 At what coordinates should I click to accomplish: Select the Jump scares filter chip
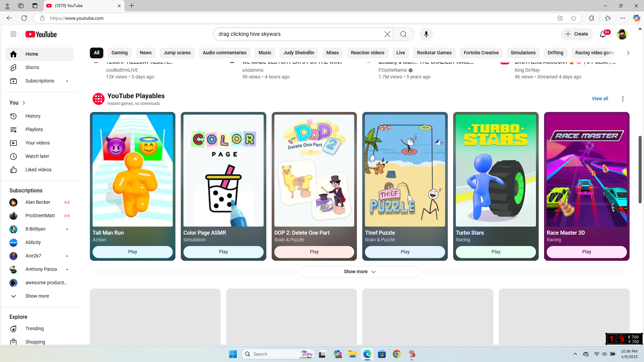[x=177, y=53]
